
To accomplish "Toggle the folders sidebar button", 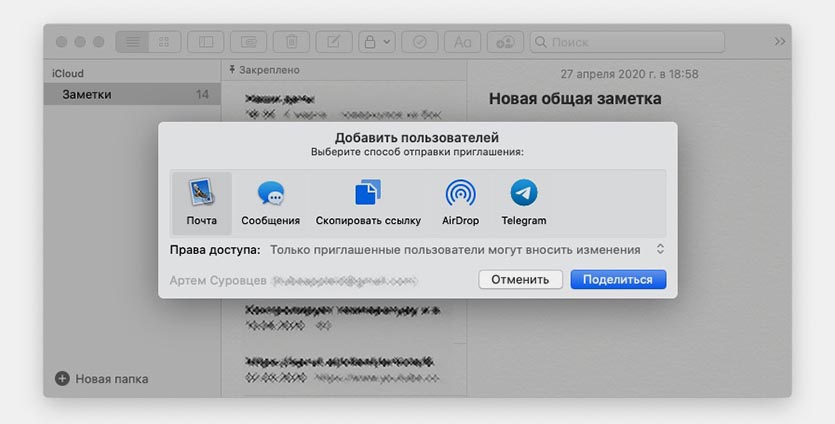I will click(206, 42).
